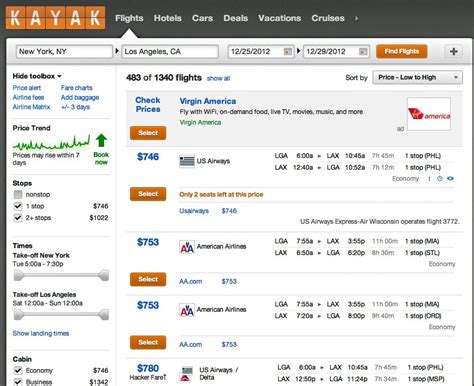Click the Take-off Los Angeles left slider handle

pyautogui.click(x=18, y=315)
